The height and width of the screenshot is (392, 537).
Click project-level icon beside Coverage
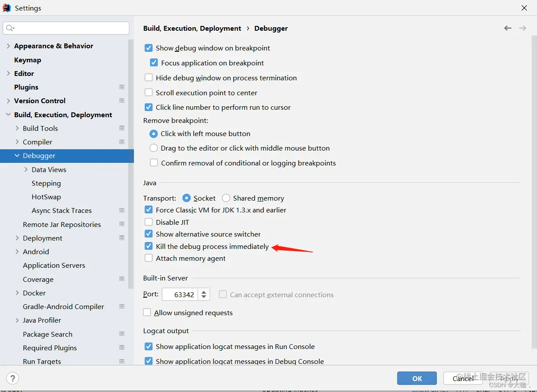(122, 279)
